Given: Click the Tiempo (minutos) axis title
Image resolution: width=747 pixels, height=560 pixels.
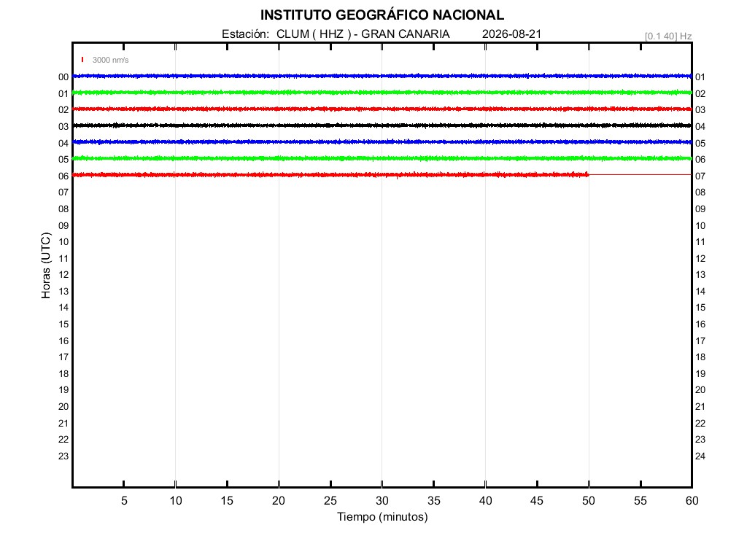Looking at the screenshot, I should click(x=382, y=517).
